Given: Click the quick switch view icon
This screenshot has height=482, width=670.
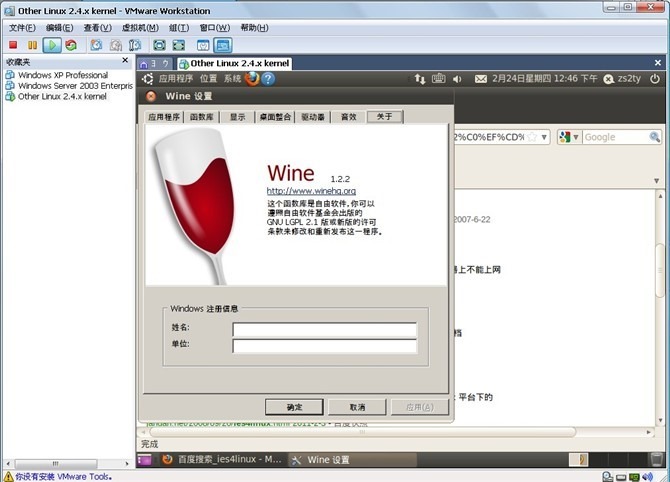Looking at the screenshot, I should coord(179,45).
